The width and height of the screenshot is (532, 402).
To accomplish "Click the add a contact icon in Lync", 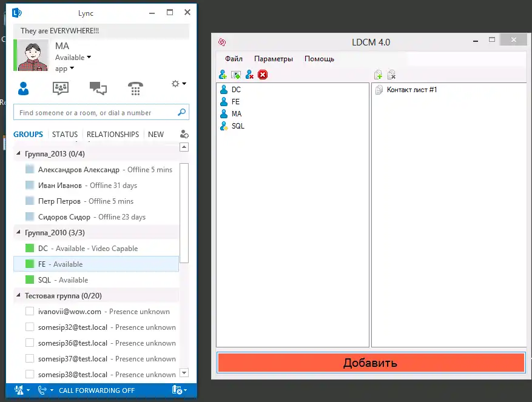I will pos(184,134).
